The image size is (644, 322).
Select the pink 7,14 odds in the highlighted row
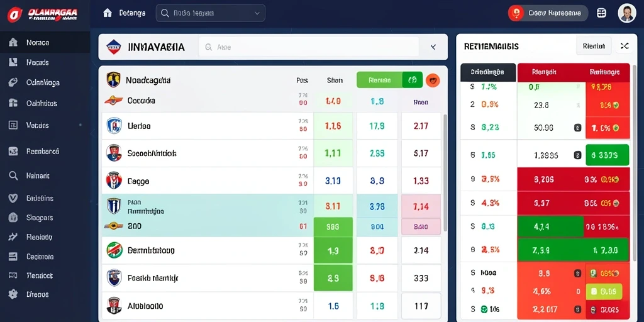pos(421,206)
